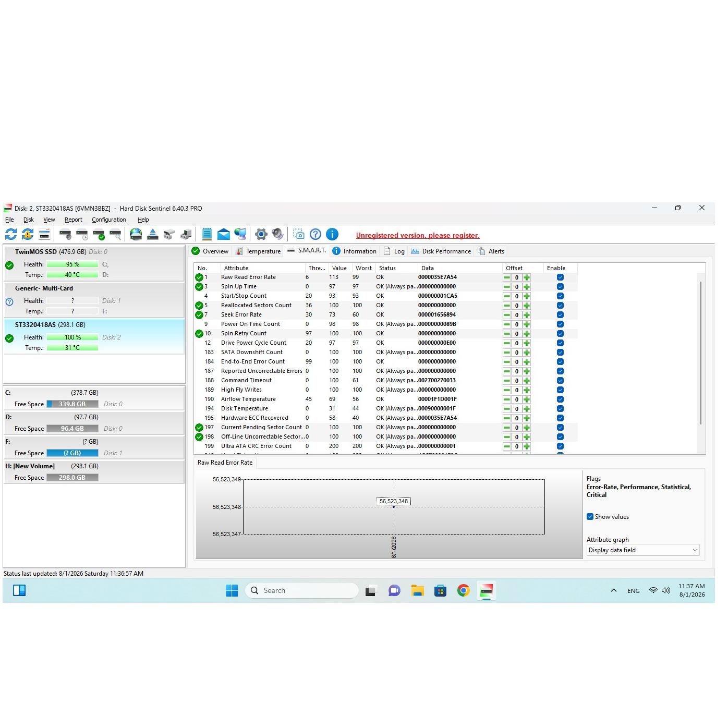The width and height of the screenshot is (728, 728).
Task: Switch to the Alerts tab
Action: click(x=491, y=251)
